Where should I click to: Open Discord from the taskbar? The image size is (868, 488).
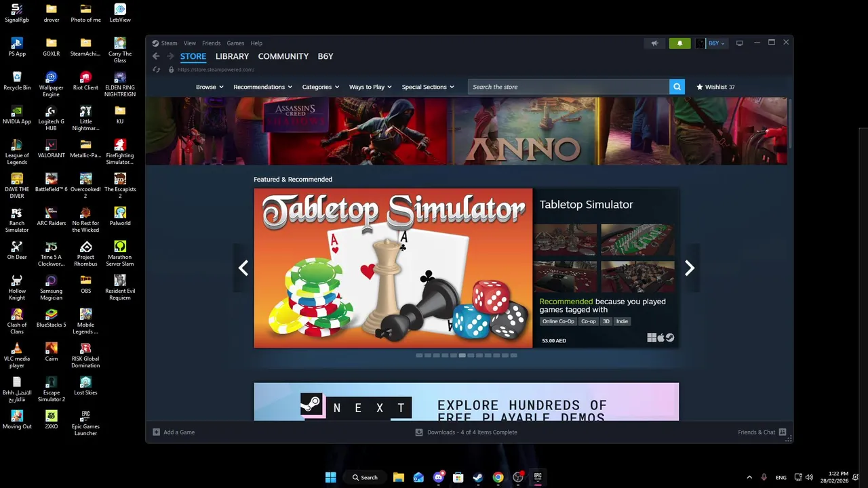click(438, 477)
